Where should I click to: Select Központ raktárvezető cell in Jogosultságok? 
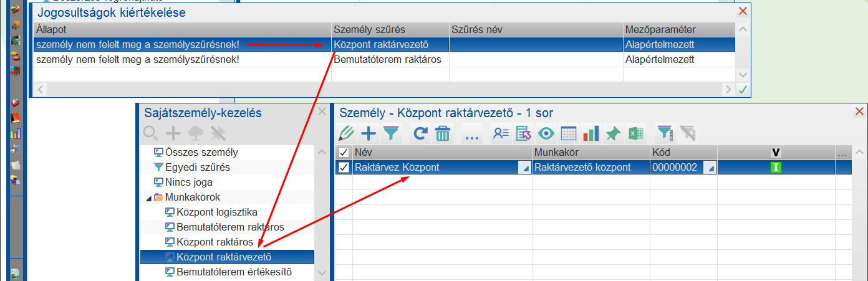click(x=390, y=45)
